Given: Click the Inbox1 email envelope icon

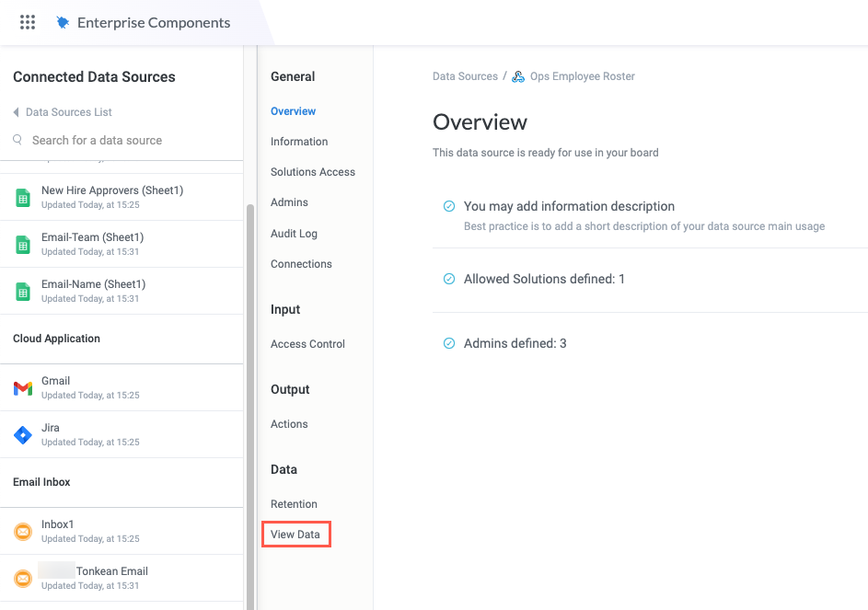Looking at the screenshot, I should (22, 531).
